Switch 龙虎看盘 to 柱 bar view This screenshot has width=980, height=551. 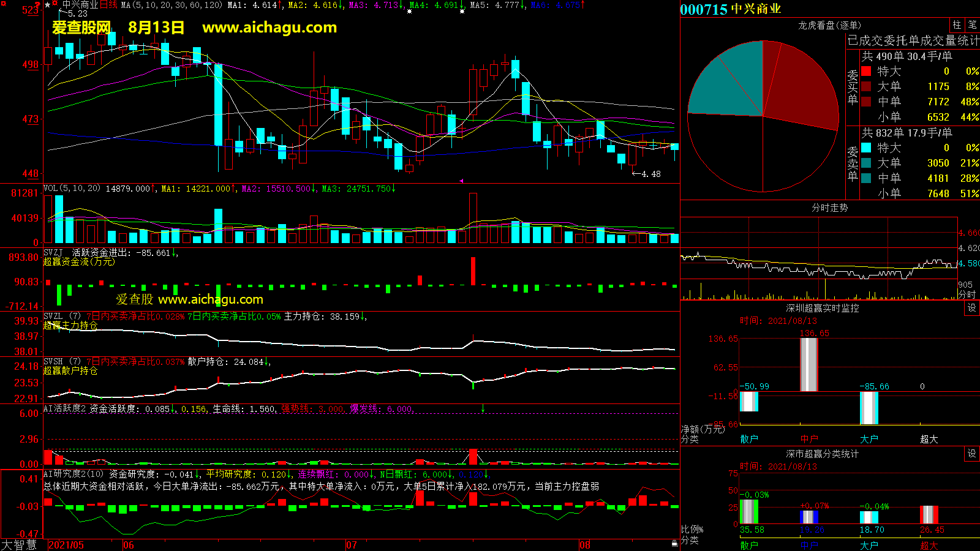pos(957,25)
